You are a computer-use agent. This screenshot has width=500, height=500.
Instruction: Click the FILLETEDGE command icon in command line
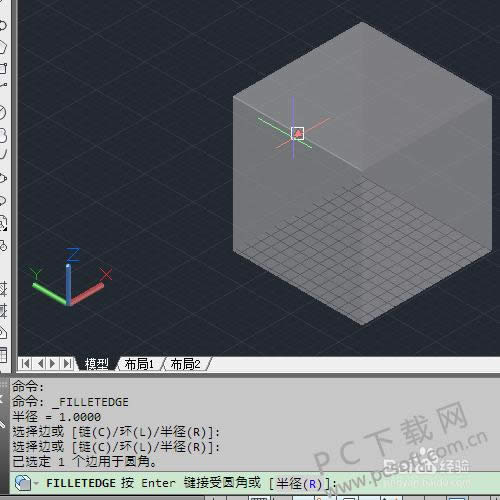pyautogui.click(x=23, y=483)
